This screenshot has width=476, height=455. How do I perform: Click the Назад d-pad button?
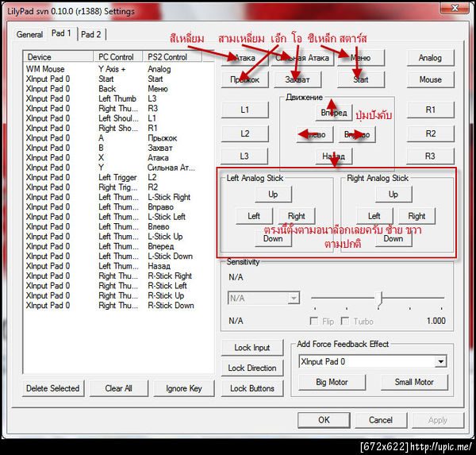334,156
